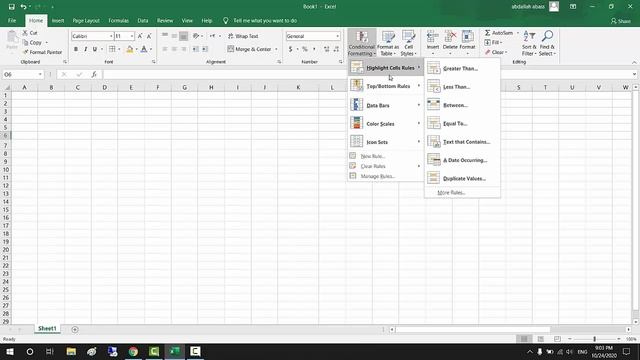
Task: Switch to the Formulas ribbon tab
Action: pyautogui.click(x=118, y=20)
